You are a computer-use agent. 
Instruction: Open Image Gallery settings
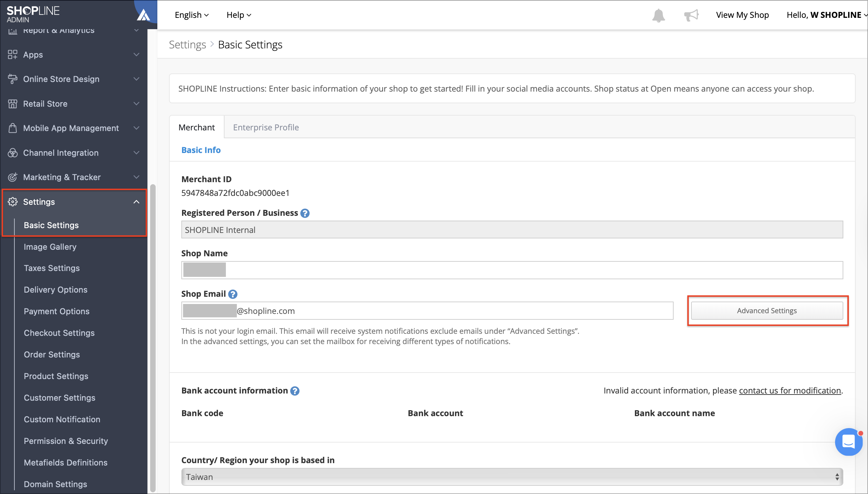point(50,247)
